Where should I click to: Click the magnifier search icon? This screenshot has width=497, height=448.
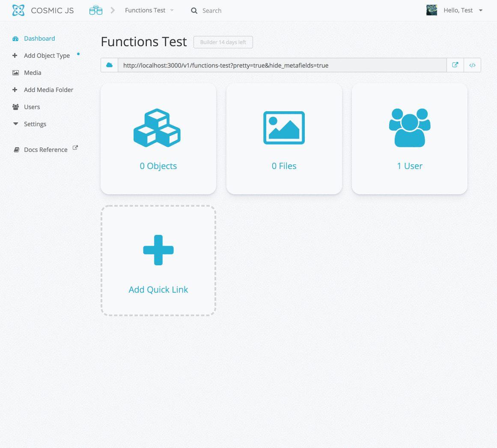(194, 11)
